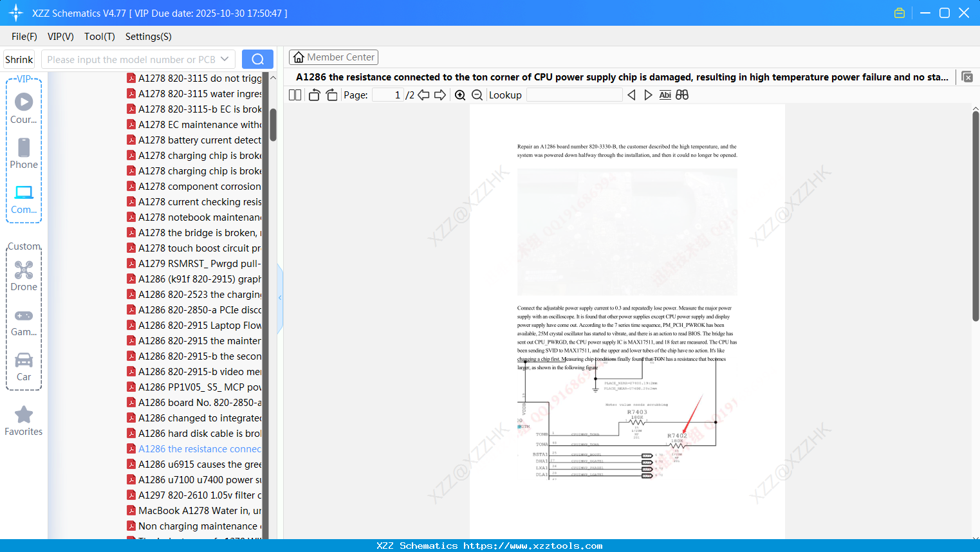
Task: Go to the previous page arrow
Action: [x=423, y=95]
